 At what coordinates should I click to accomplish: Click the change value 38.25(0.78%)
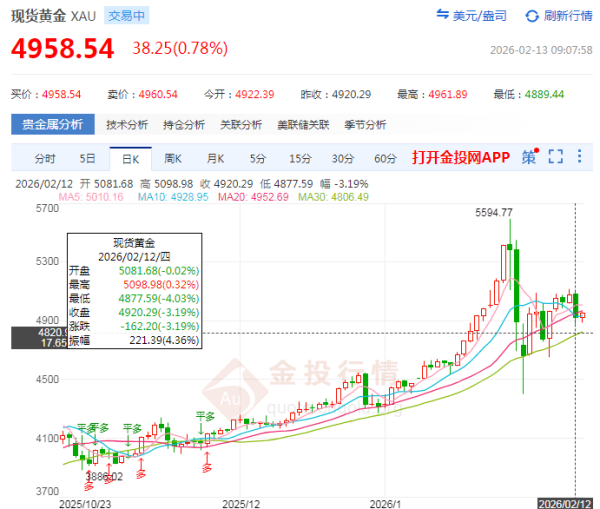(x=180, y=48)
